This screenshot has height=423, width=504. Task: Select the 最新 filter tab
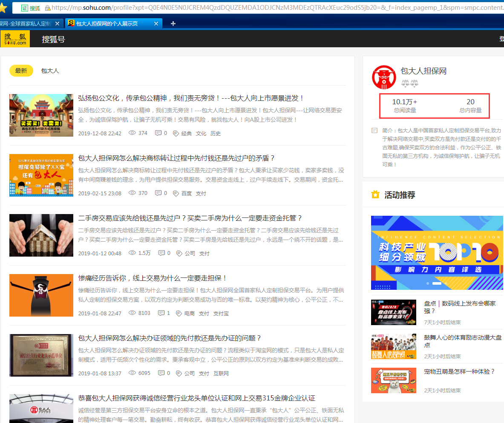(21, 71)
